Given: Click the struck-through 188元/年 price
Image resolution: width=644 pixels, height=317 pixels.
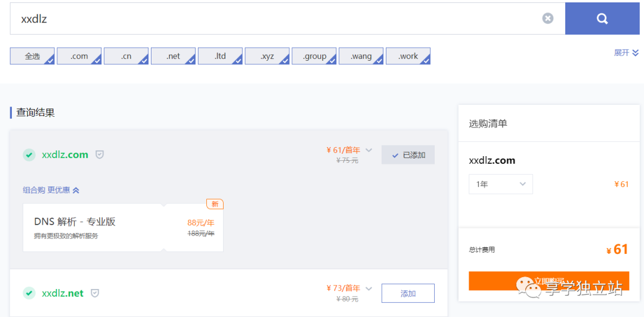Looking at the screenshot, I should [201, 233].
